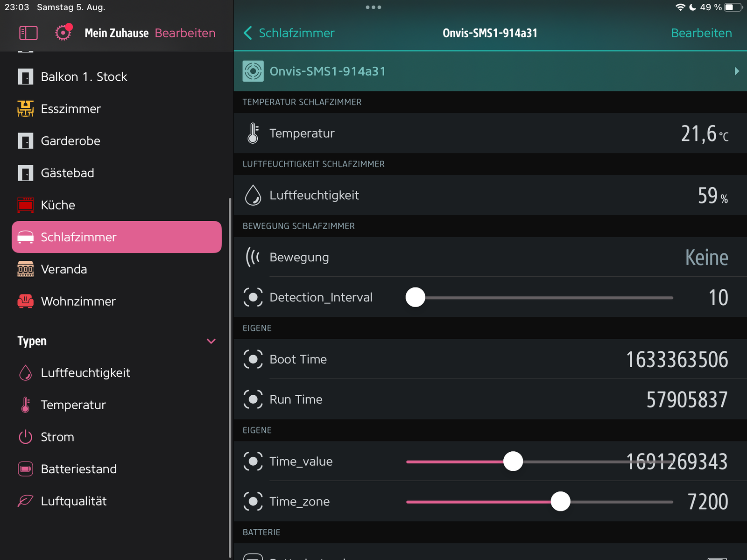Click the Time_zone slider knob
This screenshot has width=747, height=560.
click(560, 502)
